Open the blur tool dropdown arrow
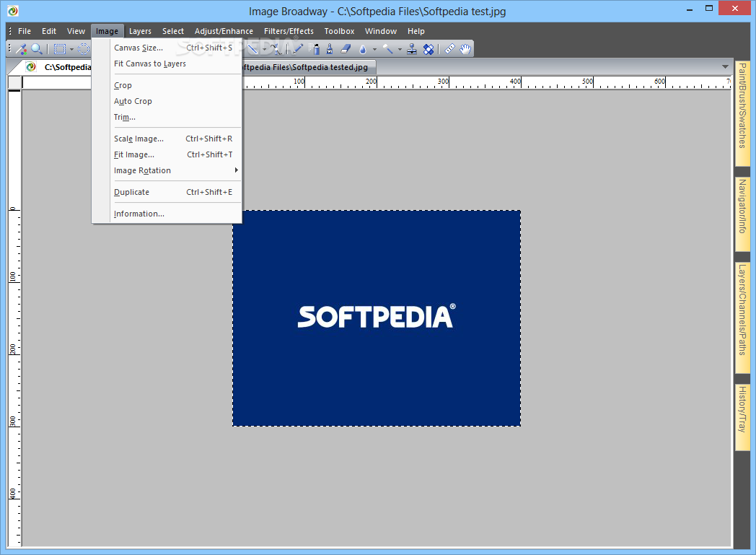Image resolution: width=756 pixels, height=555 pixels. [x=374, y=49]
